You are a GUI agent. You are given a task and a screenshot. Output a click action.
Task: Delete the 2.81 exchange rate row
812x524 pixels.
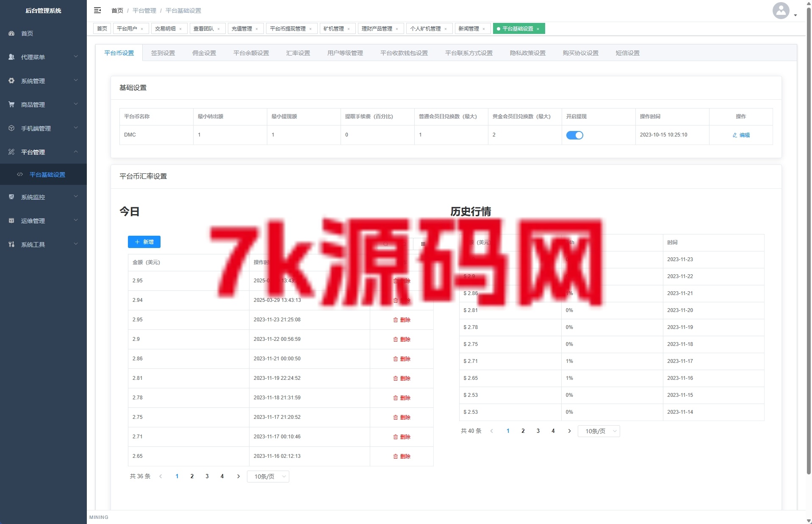[x=402, y=378]
